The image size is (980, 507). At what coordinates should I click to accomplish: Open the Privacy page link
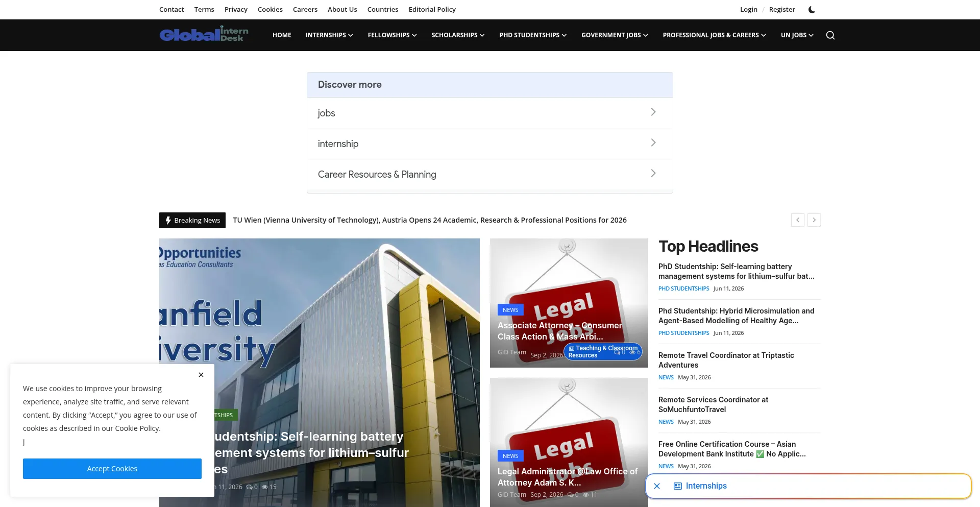coord(236,9)
